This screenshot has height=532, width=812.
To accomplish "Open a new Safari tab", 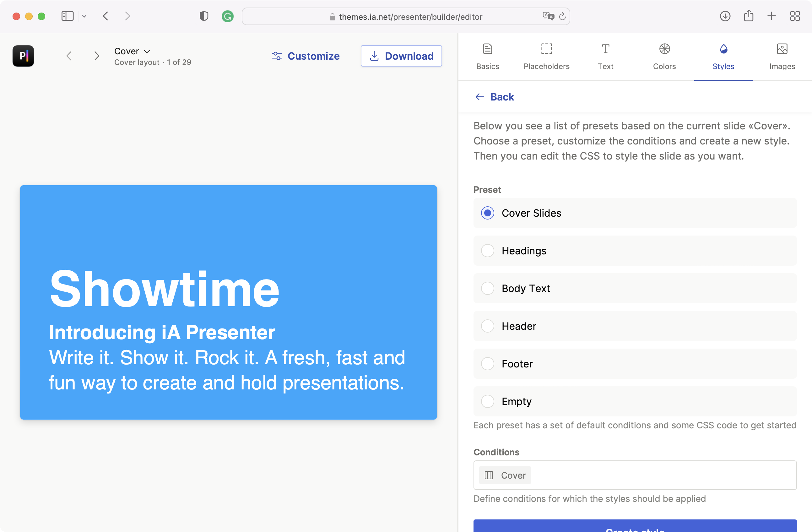I will pos(771,16).
